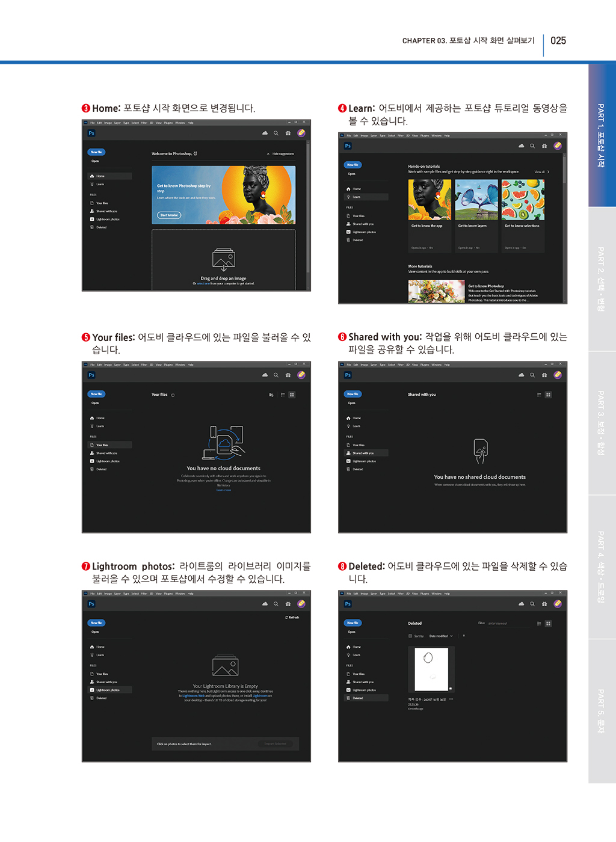The image size is (616, 842).
Task: Click the cloud icon in the Home screenshot
Action: [265, 133]
